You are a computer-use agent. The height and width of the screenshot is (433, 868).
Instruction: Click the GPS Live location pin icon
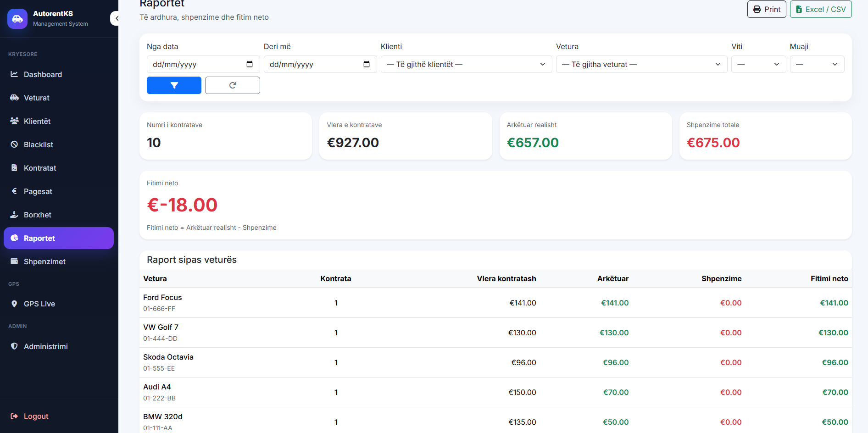coord(14,304)
